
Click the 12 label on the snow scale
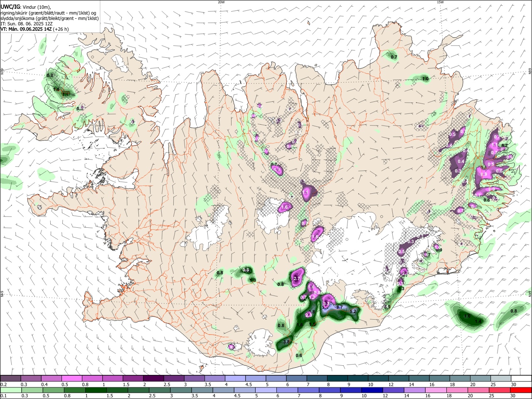(x=391, y=384)
